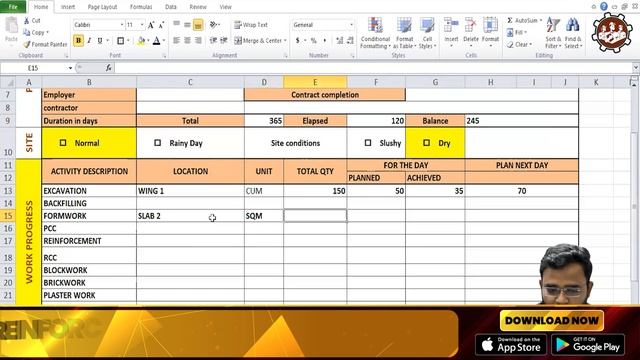Click Decrease Indent icon
The width and height of the screenshot is (640, 360).
tap(213, 40)
